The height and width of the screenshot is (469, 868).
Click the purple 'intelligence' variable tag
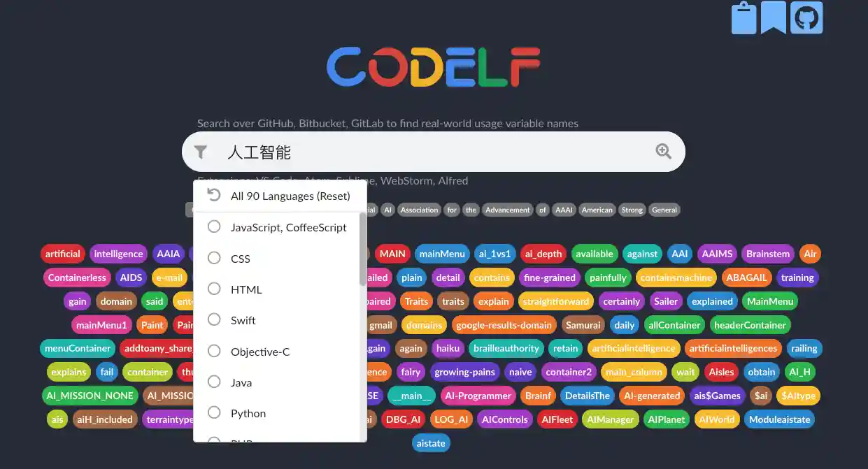[x=118, y=254]
